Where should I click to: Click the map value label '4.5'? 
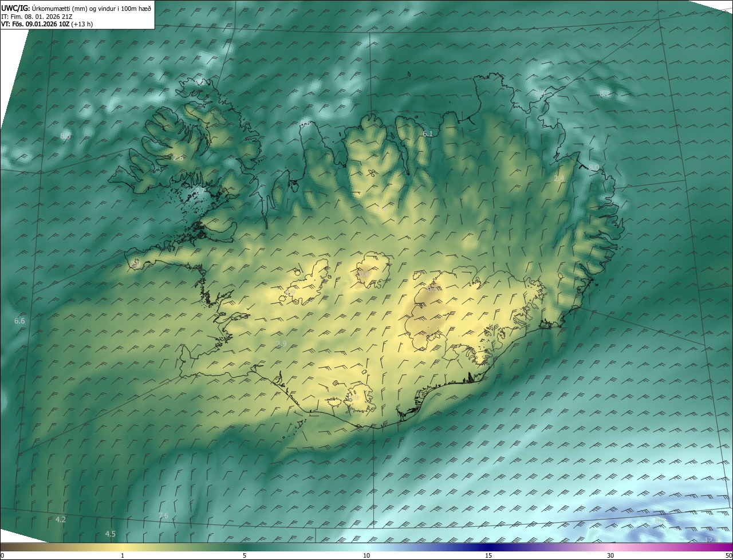tap(110, 534)
